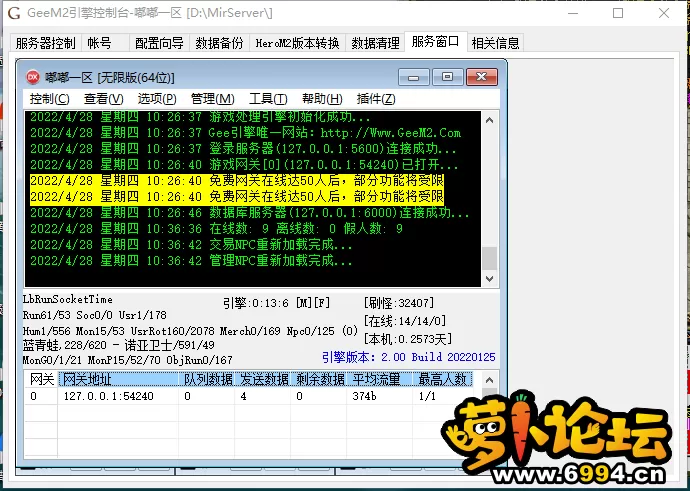
Task: Click the LbRunSocketTime label
Action: click(68, 299)
